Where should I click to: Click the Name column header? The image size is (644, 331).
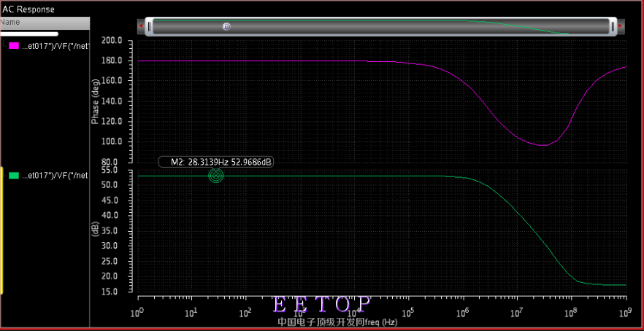45,23
